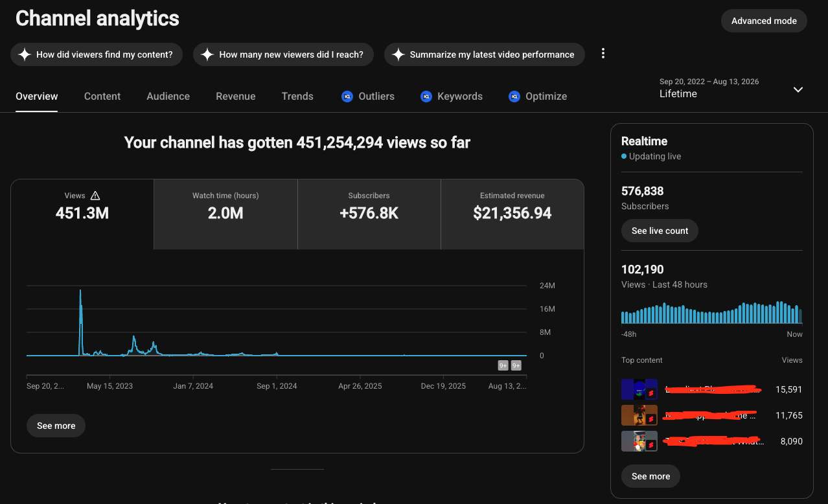Select the Estimated revenue metric card
Image resolution: width=828 pixels, height=504 pixels.
512,214
